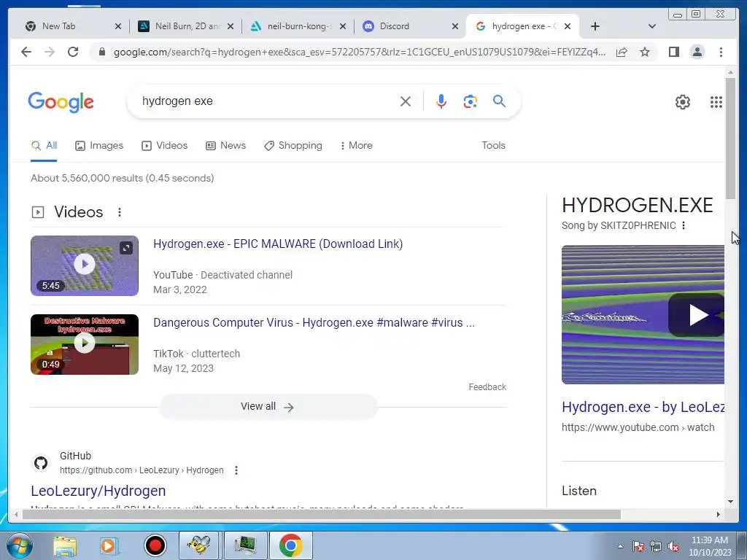Open Dangerous Computer Virus TikTok link

[314, 323]
